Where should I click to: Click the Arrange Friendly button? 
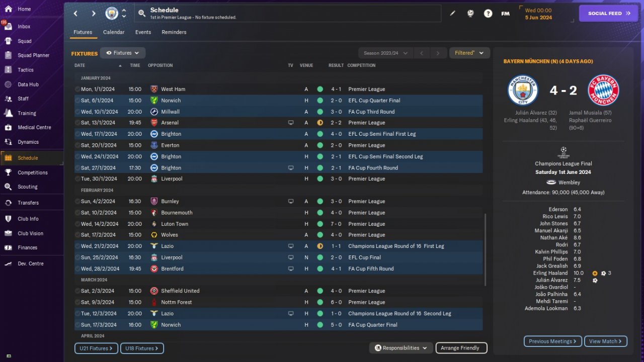[460, 348]
